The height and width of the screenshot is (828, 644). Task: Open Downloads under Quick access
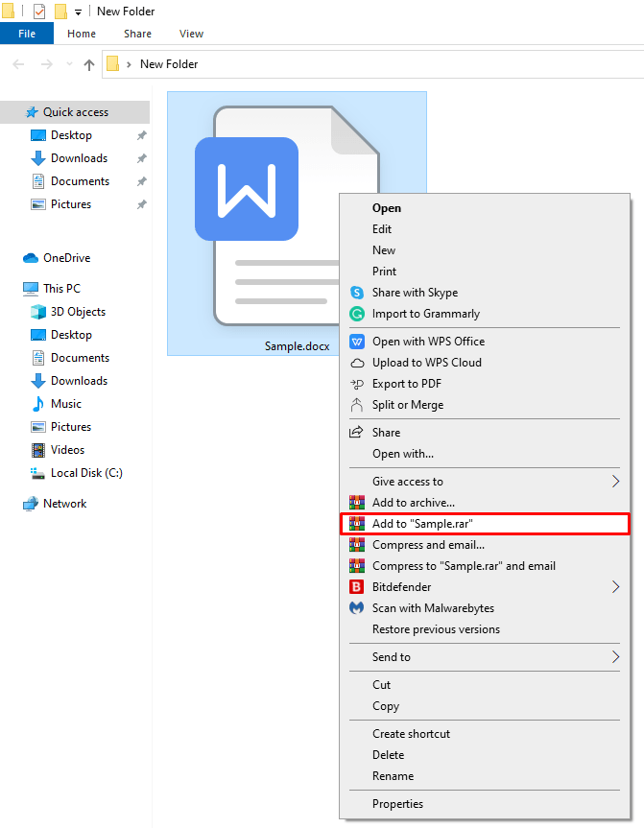(80, 158)
